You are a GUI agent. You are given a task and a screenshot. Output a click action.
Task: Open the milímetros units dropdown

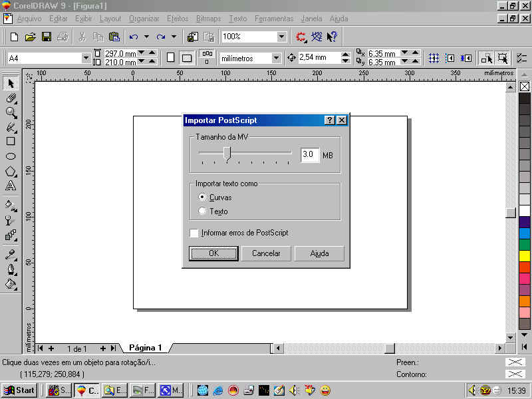coord(277,58)
